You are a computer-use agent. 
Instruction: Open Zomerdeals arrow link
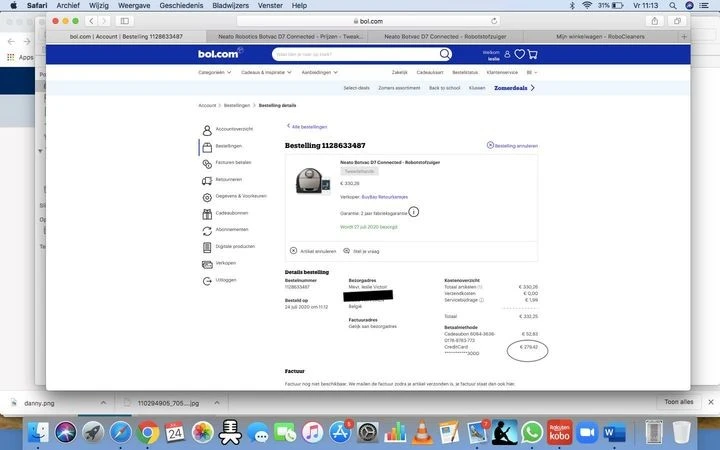pyautogui.click(x=514, y=88)
